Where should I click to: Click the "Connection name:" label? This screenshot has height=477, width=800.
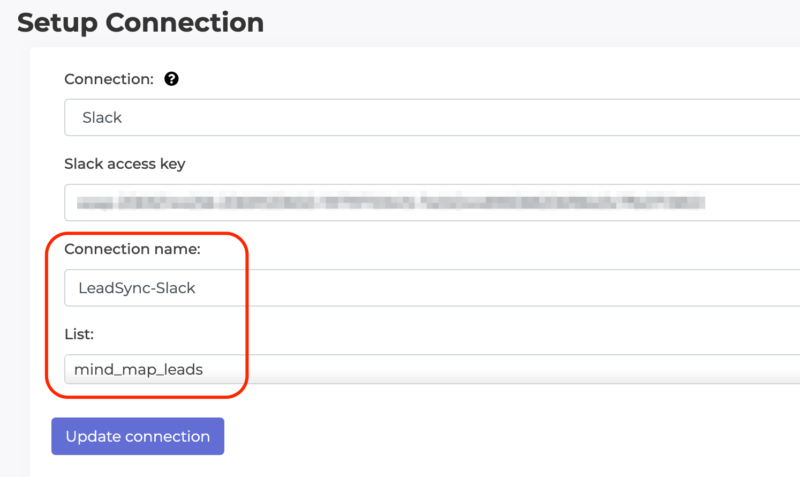[x=132, y=249]
